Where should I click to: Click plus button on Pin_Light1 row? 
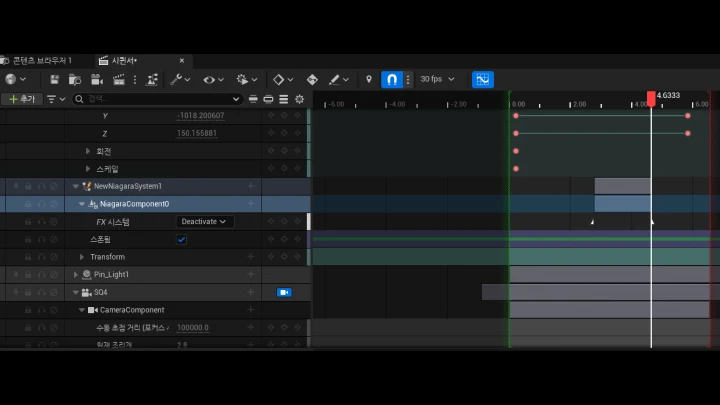coord(251,274)
